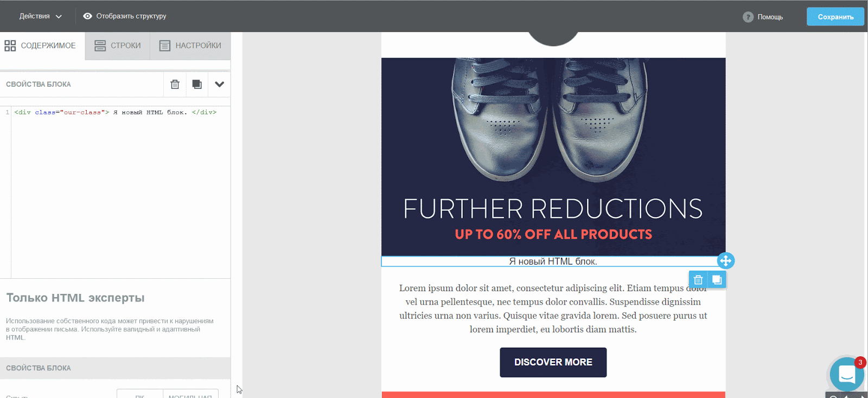Screen dimensions: 868x398
Task: Open the Настройки tab
Action: (x=190, y=46)
